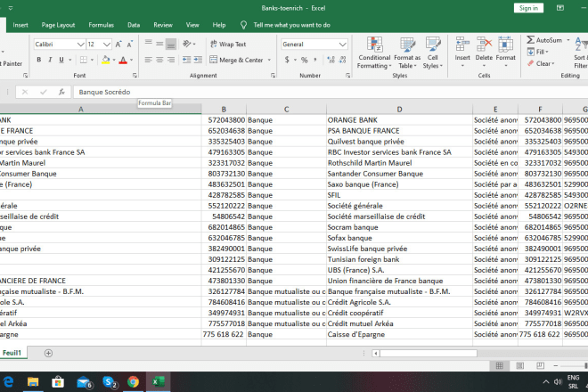
Task: Open the Formulas tab
Action: click(102, 25)
